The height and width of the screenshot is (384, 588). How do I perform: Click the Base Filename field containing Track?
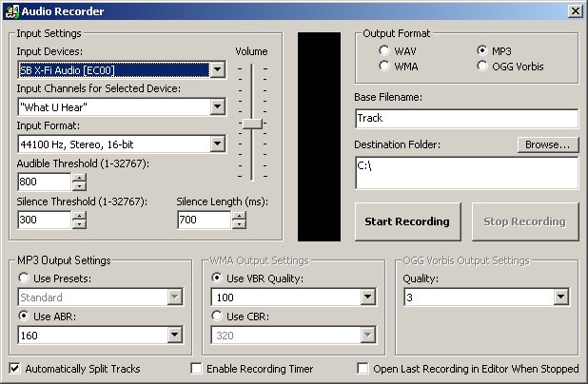click(466, 119)
